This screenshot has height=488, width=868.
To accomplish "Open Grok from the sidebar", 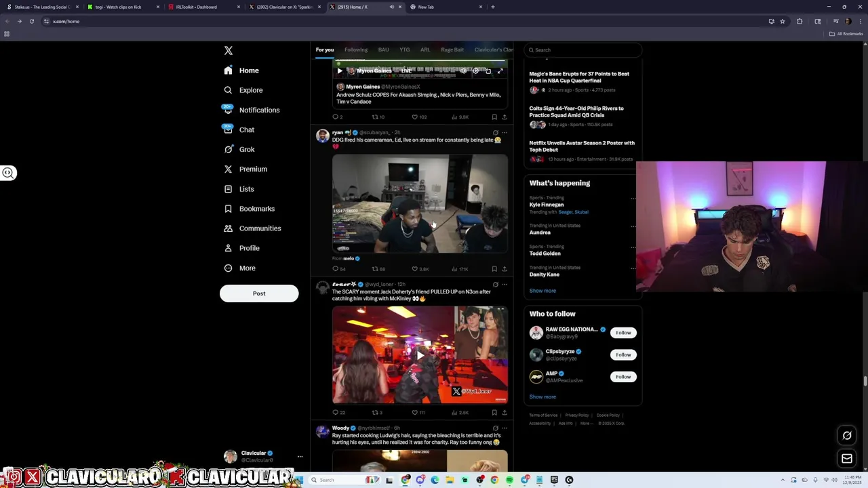I will point(239,149).
